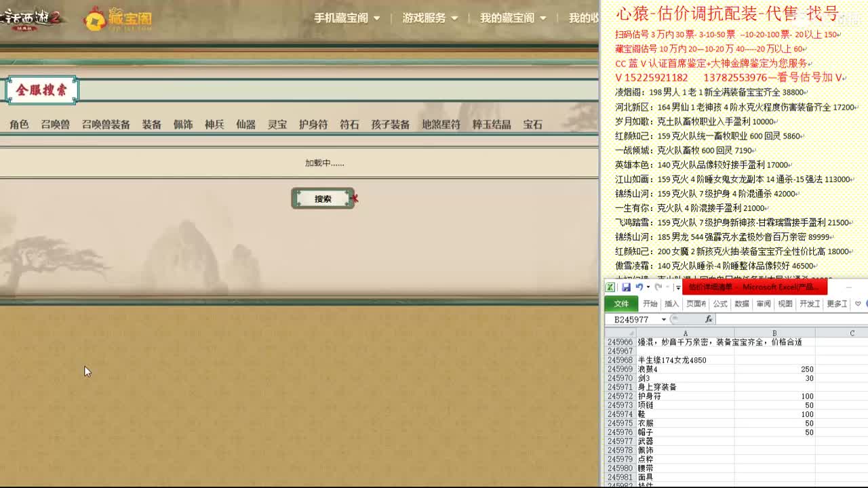Click the Excel Redo icon
Screen dimensions: 868x488
coord(658,287)
